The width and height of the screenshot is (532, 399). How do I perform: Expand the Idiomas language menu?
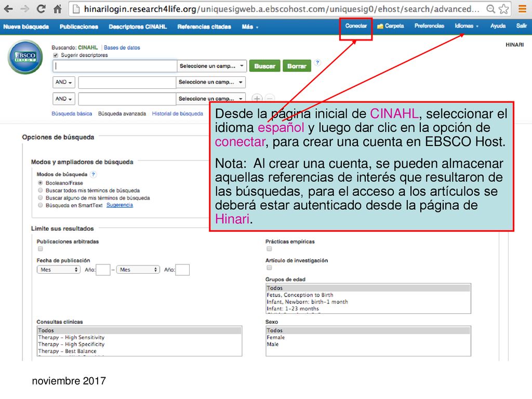click(467, 26)
